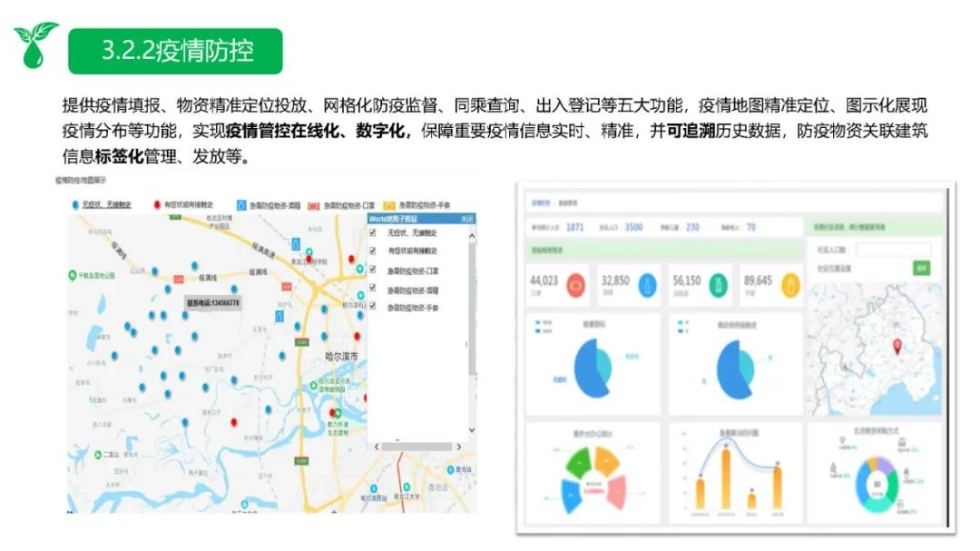Click the layer panel scroll-down arrow
Screen dimensions: 980x551
472,430
